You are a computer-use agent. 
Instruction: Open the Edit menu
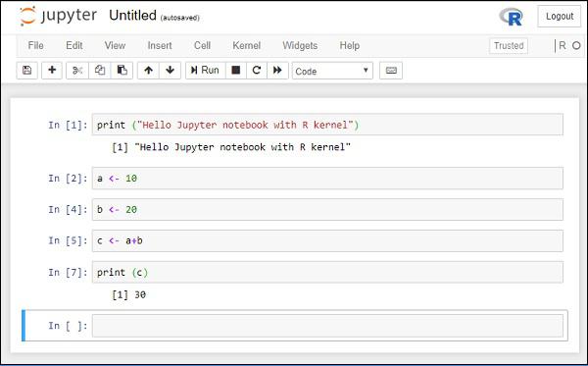pyautogui.click(x=74, y=45)
